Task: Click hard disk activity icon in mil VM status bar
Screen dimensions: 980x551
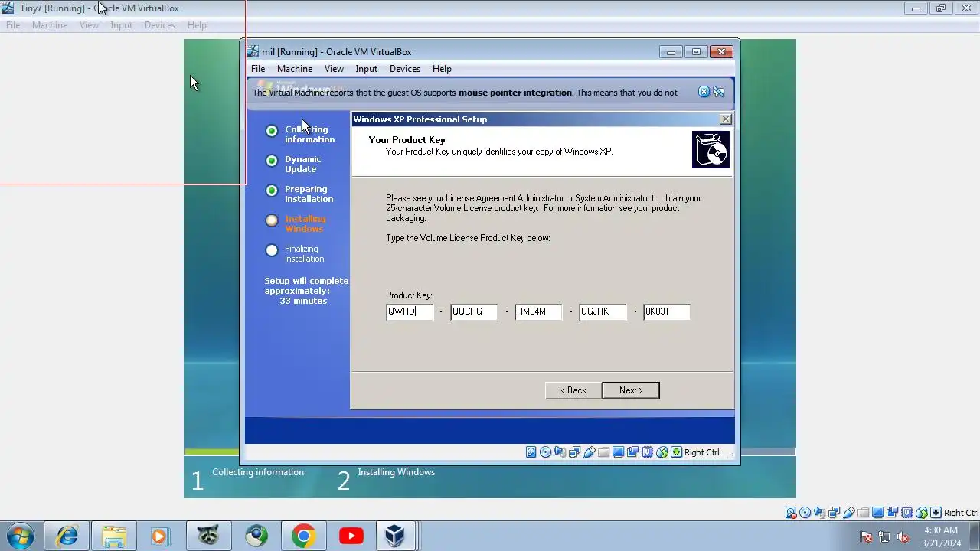Action: click(x=531, y=452)
